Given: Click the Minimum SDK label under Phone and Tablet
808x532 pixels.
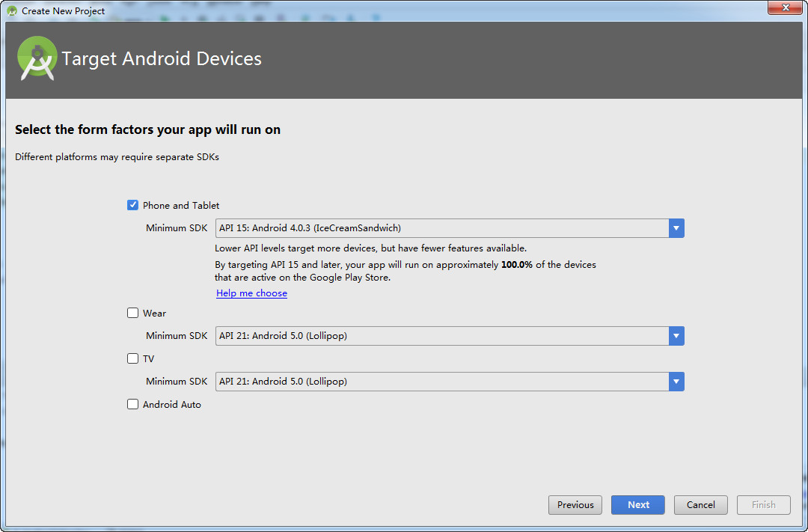Looking at the screenshot, I should point(177,228).
